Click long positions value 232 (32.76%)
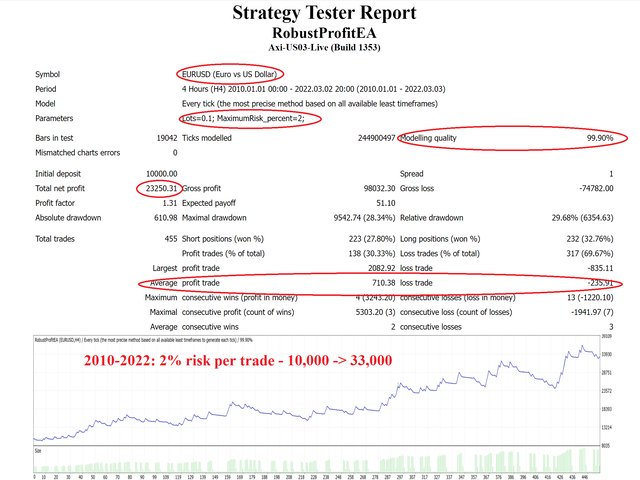640x480 pixels. pos(590,239)
